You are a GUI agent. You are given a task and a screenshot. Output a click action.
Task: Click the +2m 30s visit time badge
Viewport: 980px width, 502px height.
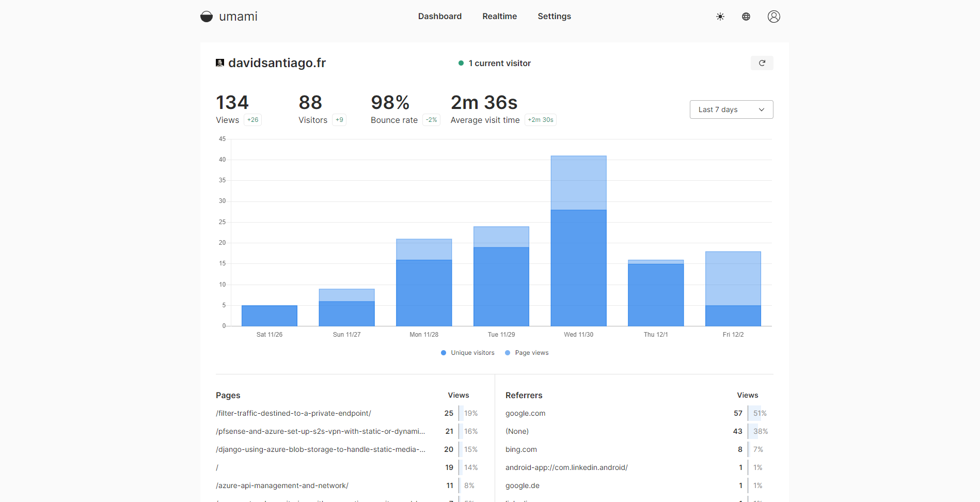coord(541,120)
